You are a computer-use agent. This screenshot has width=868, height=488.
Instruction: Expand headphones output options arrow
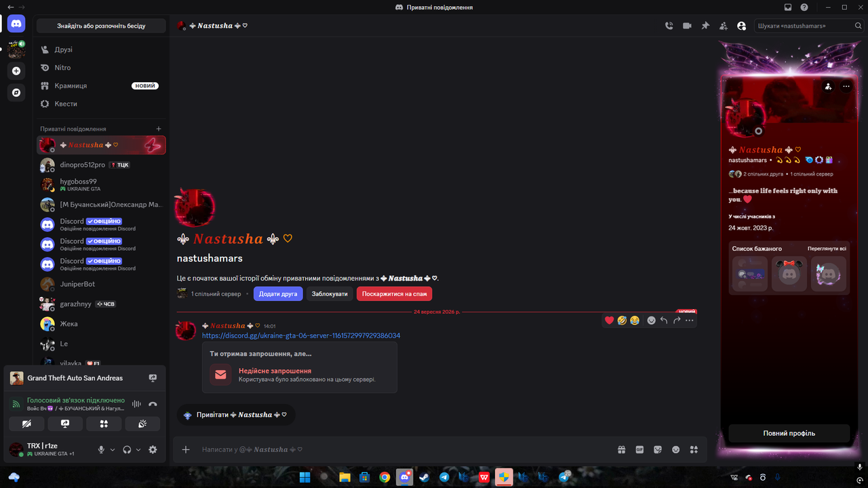[138, 449]
